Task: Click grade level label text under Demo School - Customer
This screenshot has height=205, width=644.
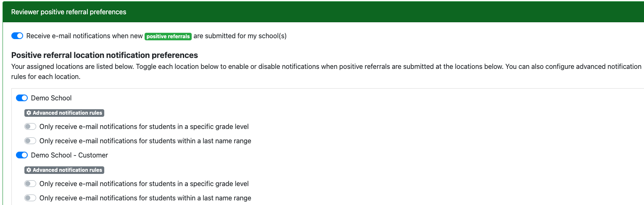Action: point(144,184)
